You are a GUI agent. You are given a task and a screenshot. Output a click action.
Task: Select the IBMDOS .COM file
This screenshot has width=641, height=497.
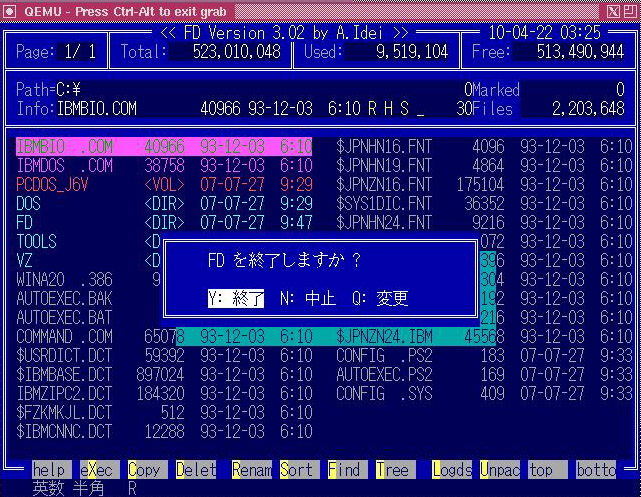pyautogui.click(x=164, y=166)
